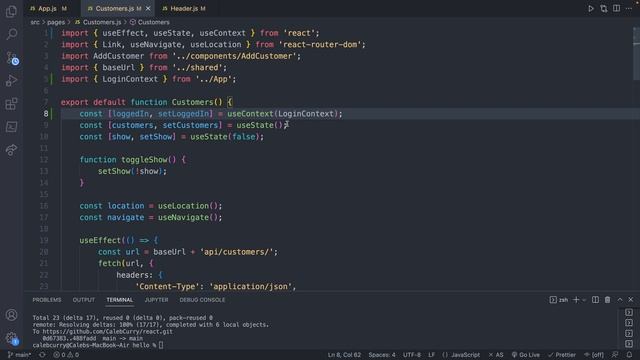Change end of line sequence LF
The image size is (640, 360).
431,355
